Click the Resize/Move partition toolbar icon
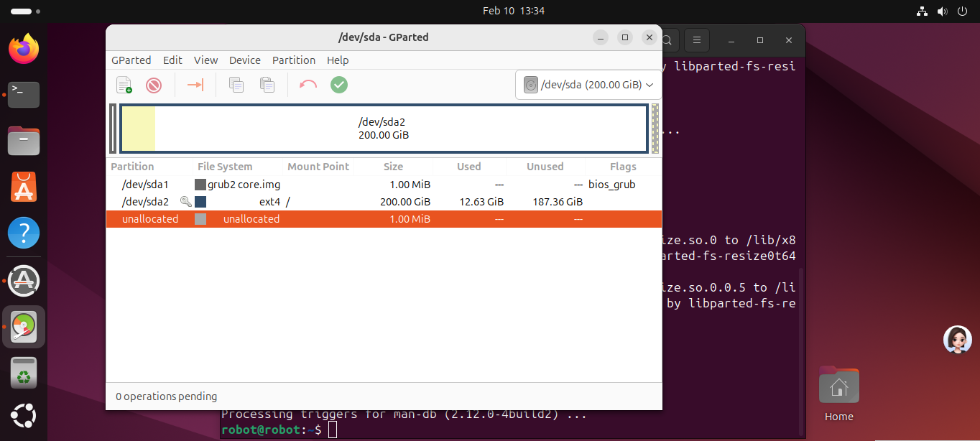Image resolution: width=980 pixels, height=441 pixels. tap(195, 85)
